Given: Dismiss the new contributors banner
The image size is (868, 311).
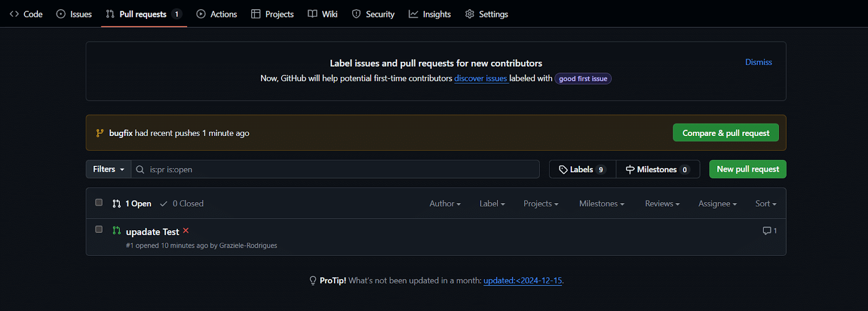Looking at the screenshot, I should click(x=758, y=62).
